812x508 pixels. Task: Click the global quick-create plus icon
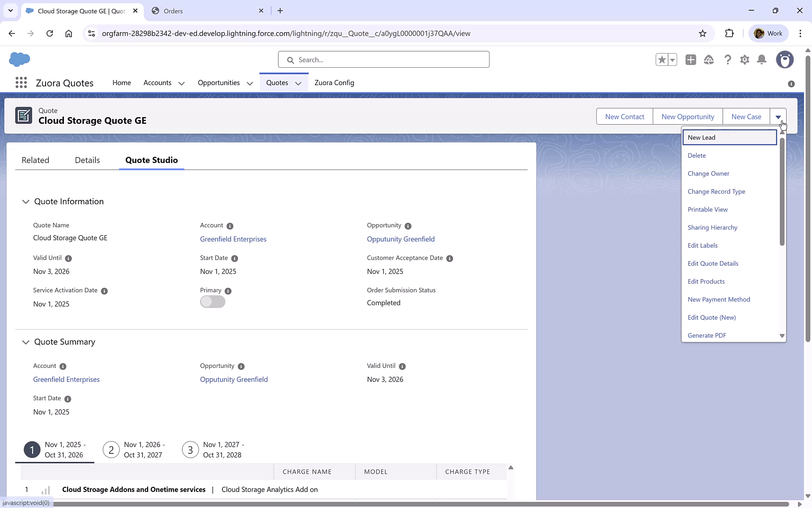[691, 60]
